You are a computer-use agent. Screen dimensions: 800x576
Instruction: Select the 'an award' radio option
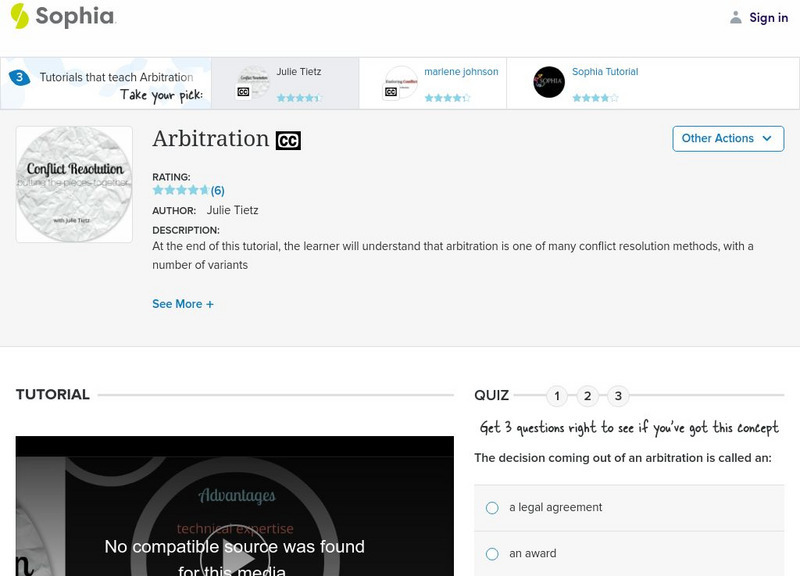coord(492,554)
